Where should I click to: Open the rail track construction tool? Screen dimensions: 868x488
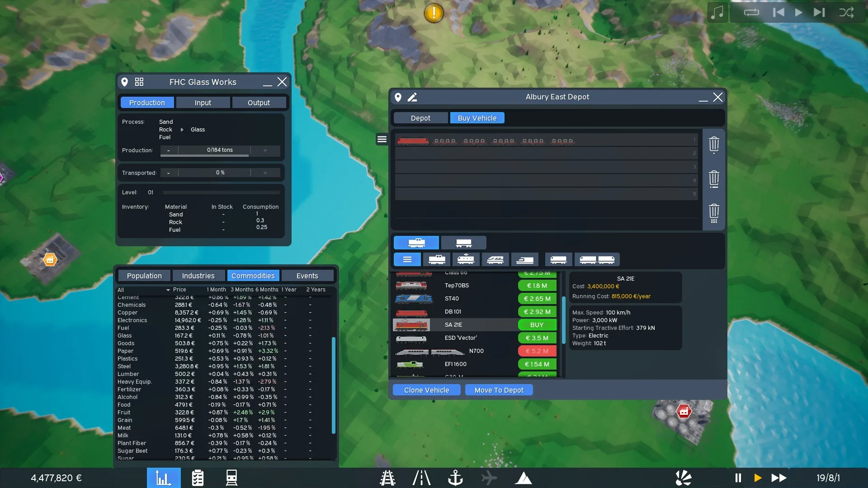387,478
